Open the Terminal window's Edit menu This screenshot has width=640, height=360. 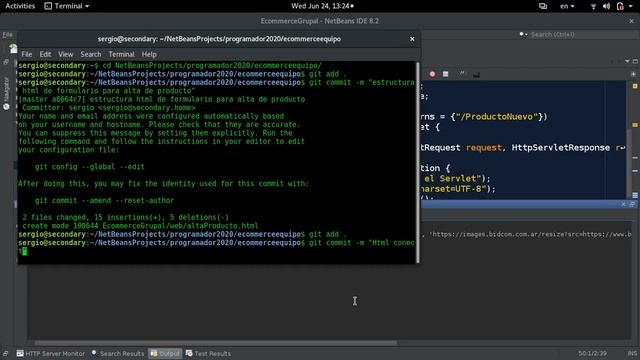pos(45,54)
